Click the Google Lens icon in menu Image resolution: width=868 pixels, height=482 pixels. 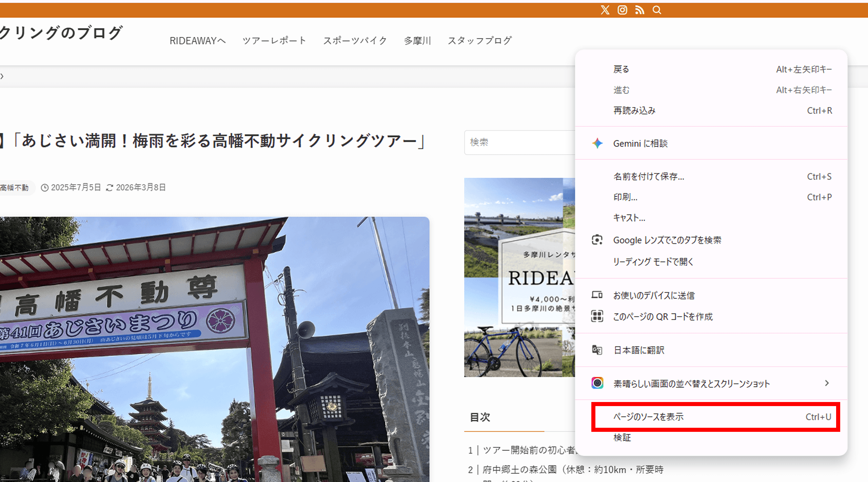597,240
